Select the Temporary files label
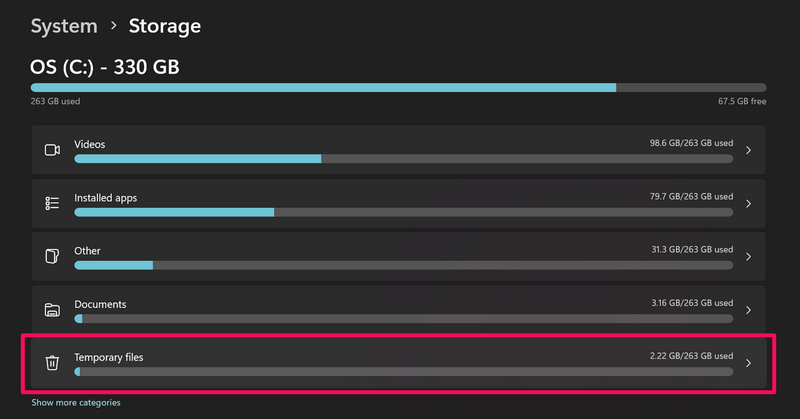The height and width of the screenshot is (419, 800). tap(110, 357)
